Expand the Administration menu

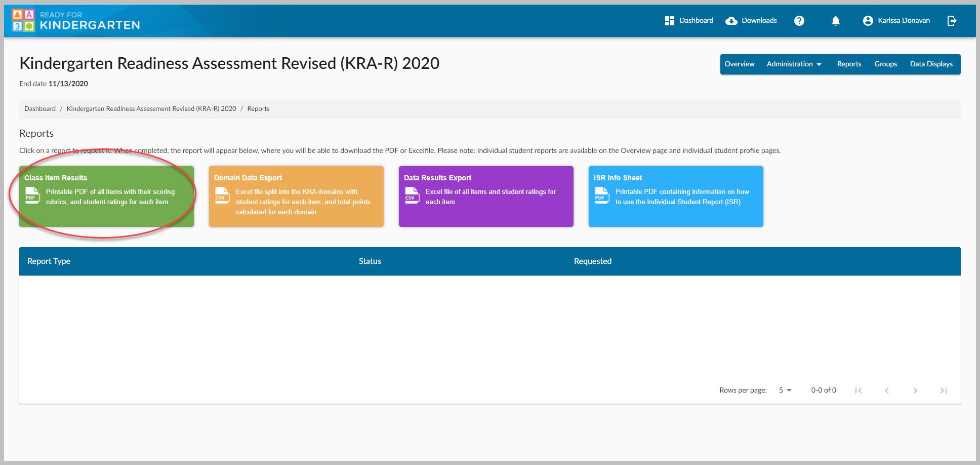click(794, 64)
